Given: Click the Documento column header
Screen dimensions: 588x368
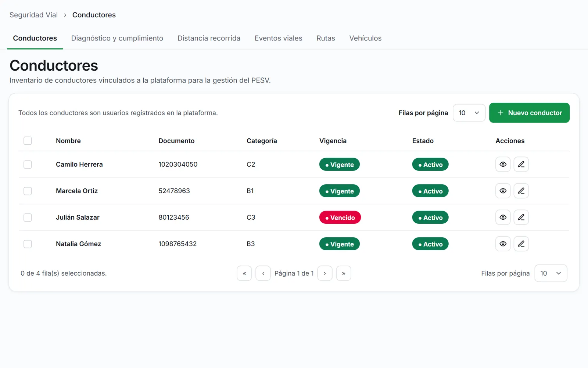Looking at the screenshot, I should 176,141.
